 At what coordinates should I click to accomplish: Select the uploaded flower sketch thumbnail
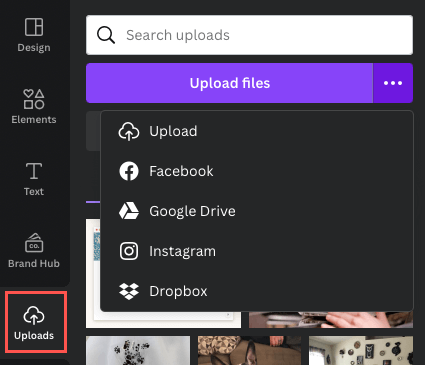(x=138, y=350)
